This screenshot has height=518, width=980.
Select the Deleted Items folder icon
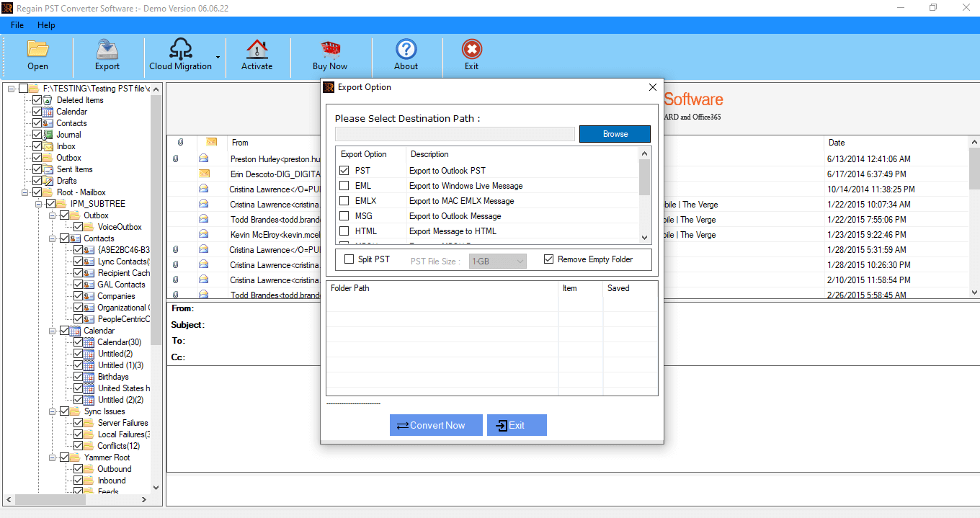48,100
